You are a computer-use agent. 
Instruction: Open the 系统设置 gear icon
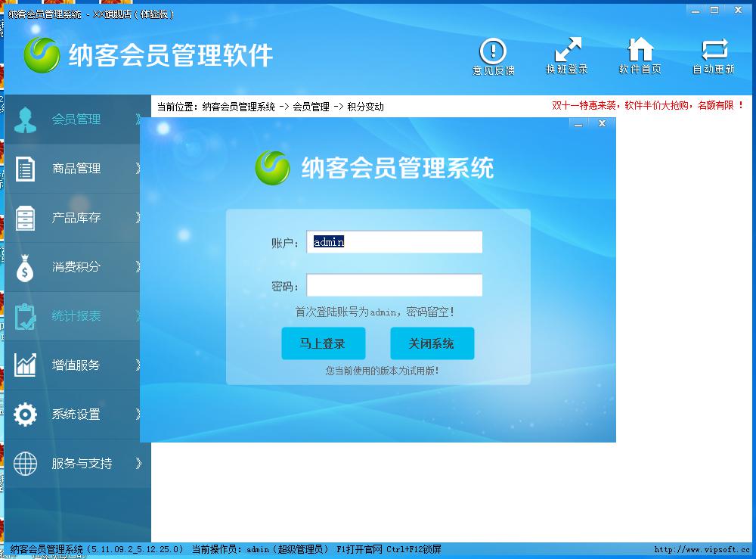[25, 415]
